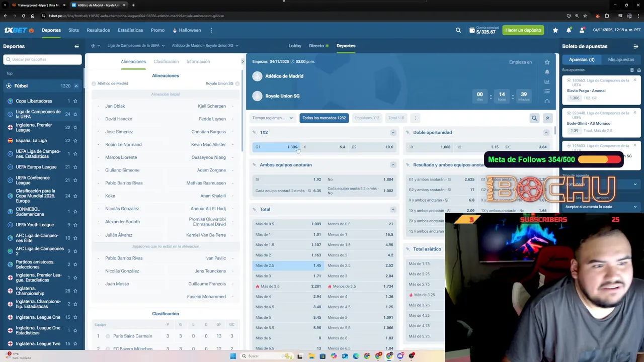Image resolution: width=644 pixels, height=362 pixels.
Task: Favorite CONMEBOL Sudamericana with star
Action: [75, 212]
